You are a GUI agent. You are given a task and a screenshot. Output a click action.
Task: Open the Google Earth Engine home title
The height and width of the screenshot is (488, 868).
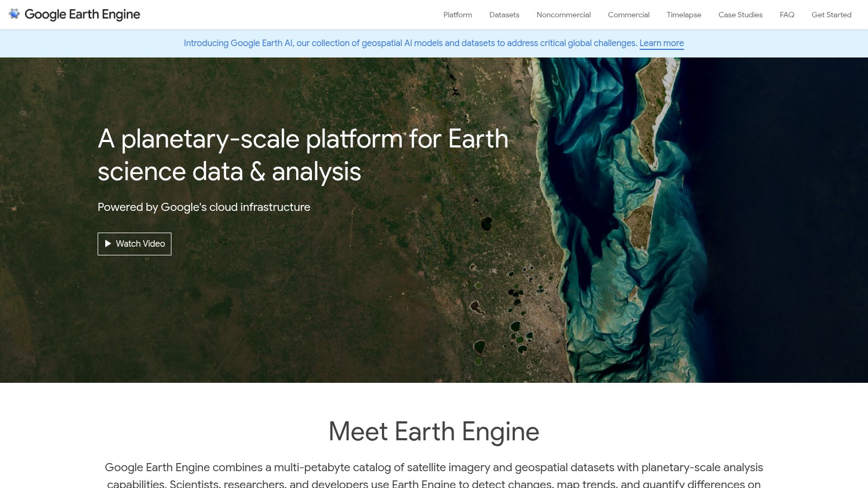82,15
